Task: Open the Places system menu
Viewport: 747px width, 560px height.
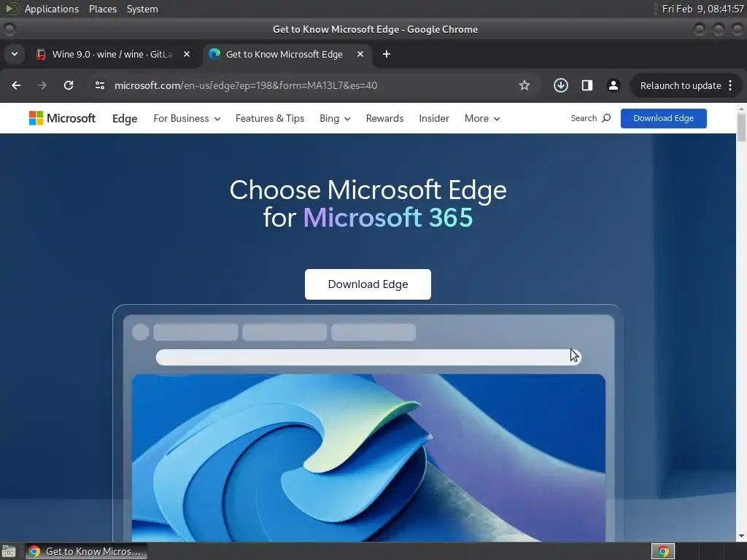Action: click(102, 9)
